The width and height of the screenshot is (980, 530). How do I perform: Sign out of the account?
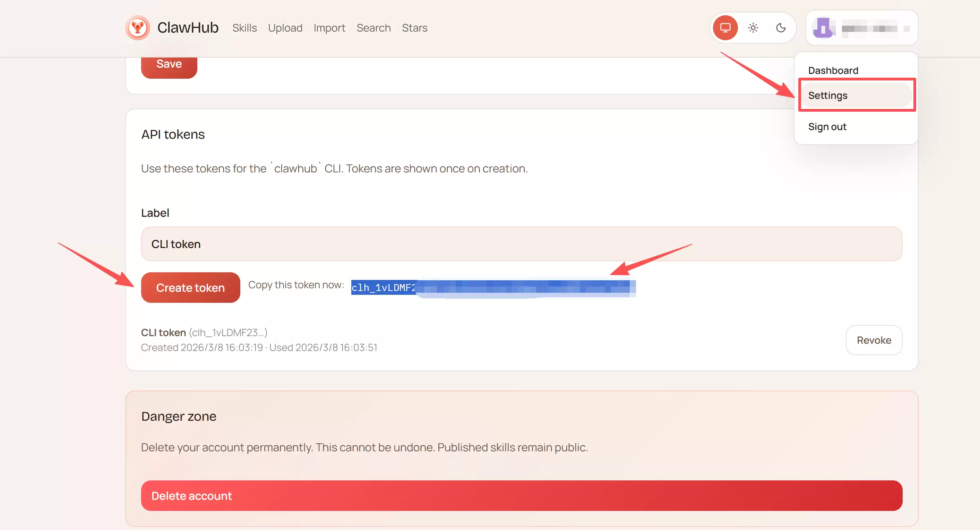click(x=827, y=127)
